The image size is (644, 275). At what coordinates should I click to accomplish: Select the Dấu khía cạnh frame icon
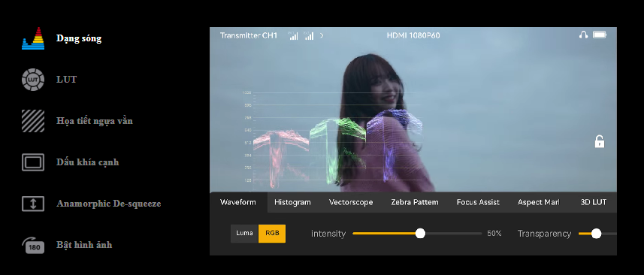[x=33, y=162]
